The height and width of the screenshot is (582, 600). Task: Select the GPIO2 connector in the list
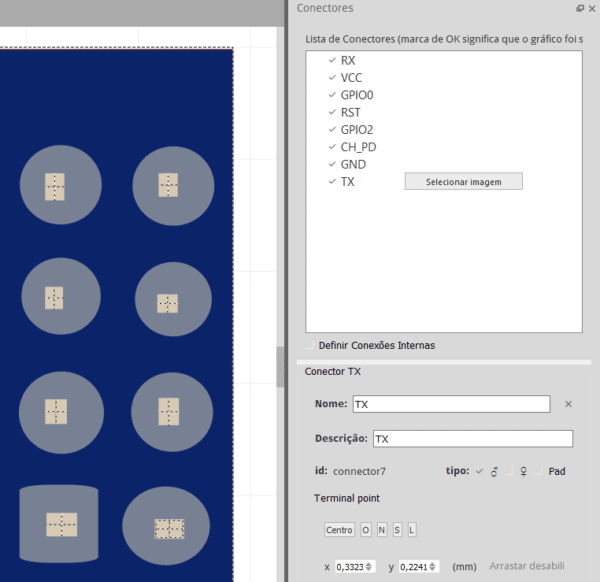(x=357, y=130)
